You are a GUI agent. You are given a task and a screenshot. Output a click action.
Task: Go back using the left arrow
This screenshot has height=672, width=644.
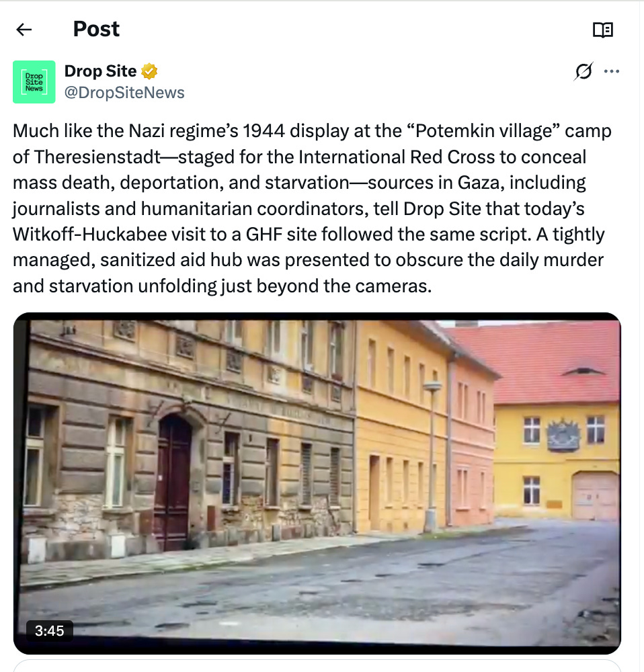click(x=24, y=30)
